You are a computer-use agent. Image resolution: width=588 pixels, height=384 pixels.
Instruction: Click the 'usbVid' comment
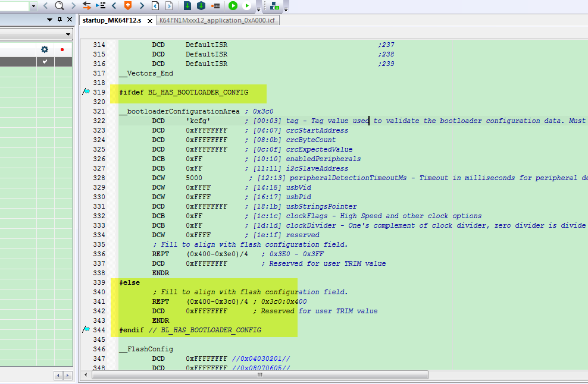299,187
